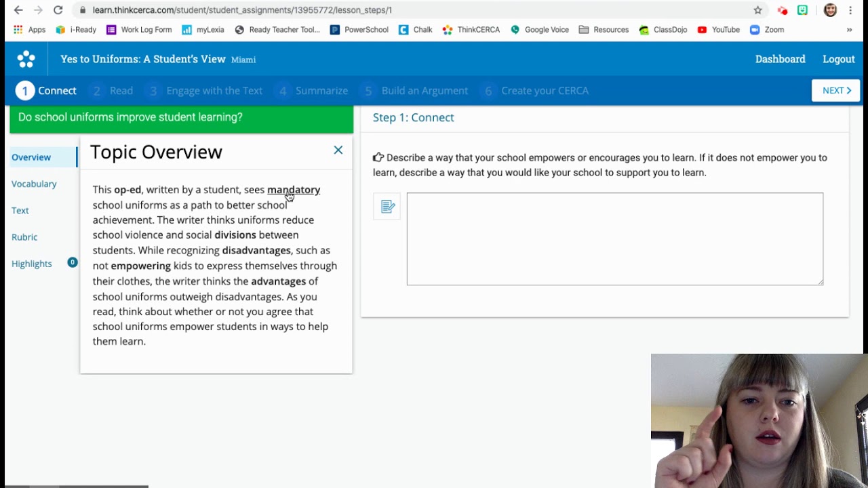Open the Chrome three-dot menu
This screenshot has width=868, height=488.
tap(850, 10)
